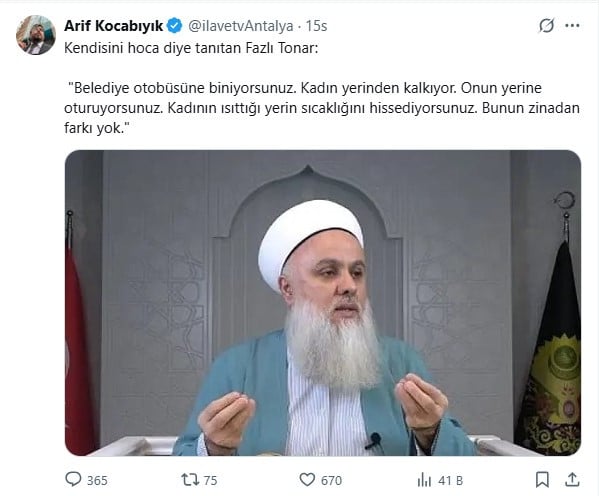Open the attached photo of the speaker

323,303
